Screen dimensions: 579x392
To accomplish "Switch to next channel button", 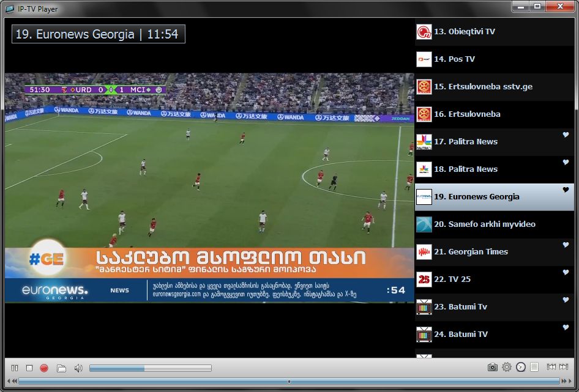I will click(564, 366).
